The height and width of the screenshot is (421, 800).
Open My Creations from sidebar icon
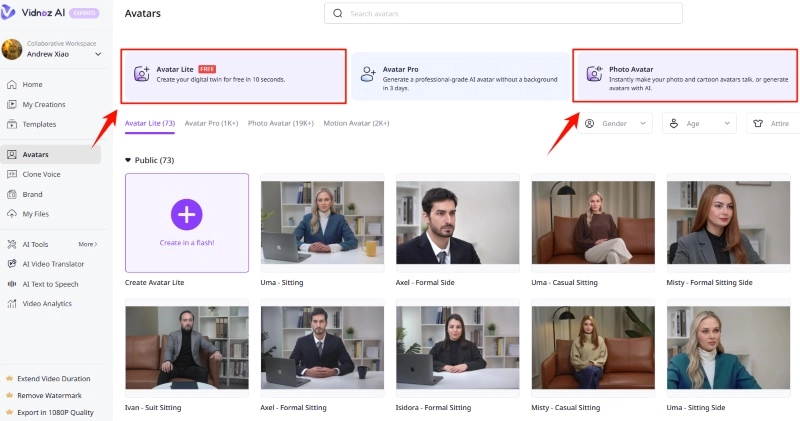coord(12,104)
